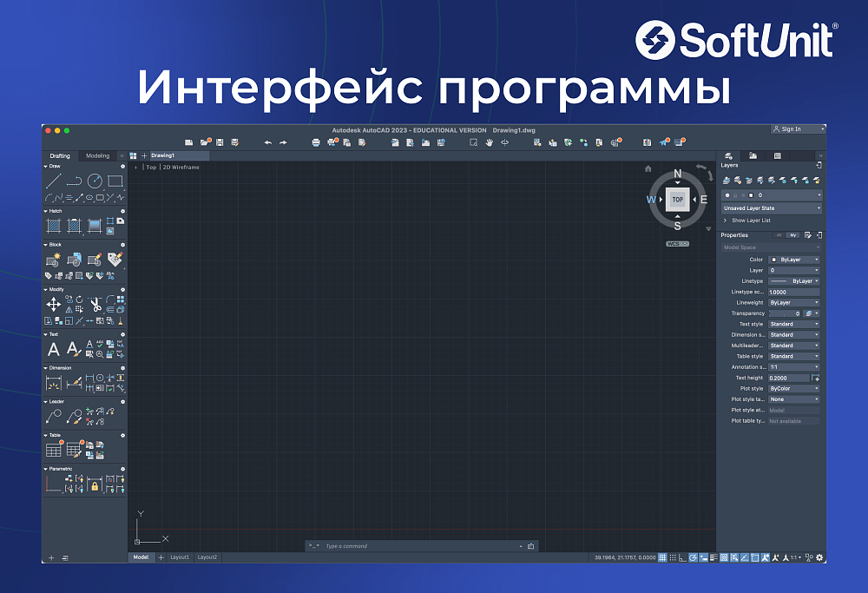This screenshot has width=868, height=593.
Task: Select the Line tool in Draw panel
Action: [54, 181]
